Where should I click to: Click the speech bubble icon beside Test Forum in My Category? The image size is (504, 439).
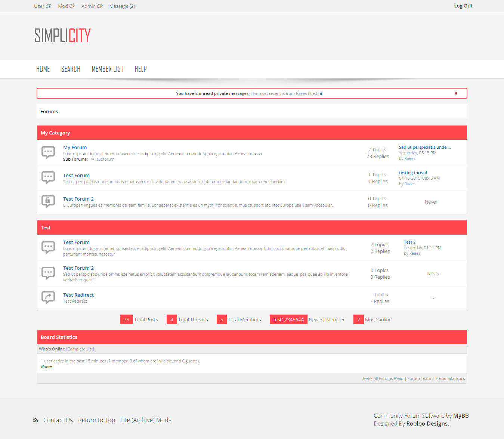click(48, 177)
